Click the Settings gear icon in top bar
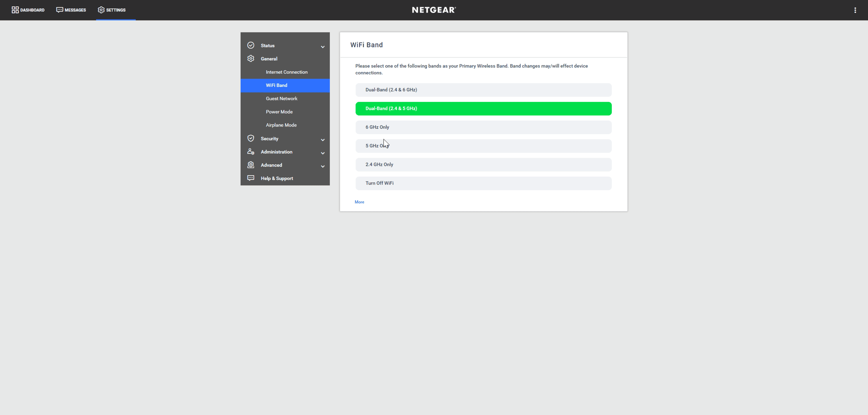 (101, 10)
